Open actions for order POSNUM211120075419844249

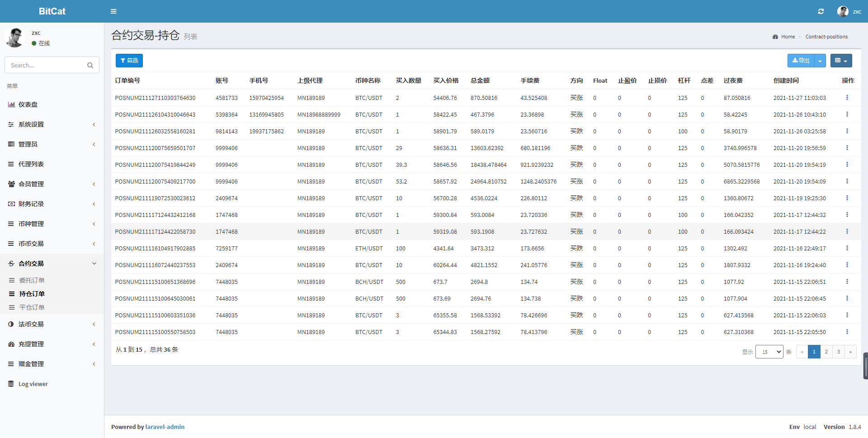(847, 165)
